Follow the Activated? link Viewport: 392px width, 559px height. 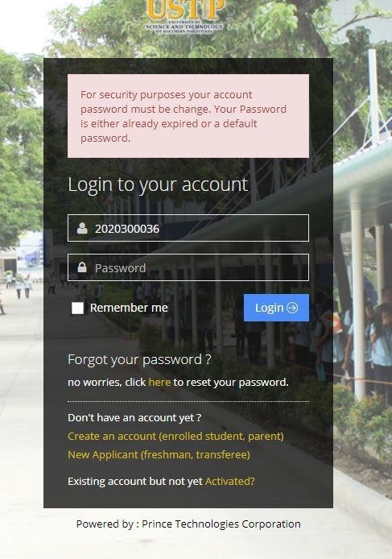click(x=230, y=482)
